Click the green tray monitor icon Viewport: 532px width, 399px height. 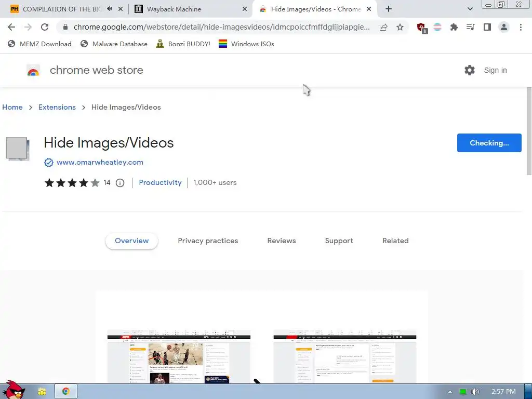pyautogui.click(x=463, y=392)
